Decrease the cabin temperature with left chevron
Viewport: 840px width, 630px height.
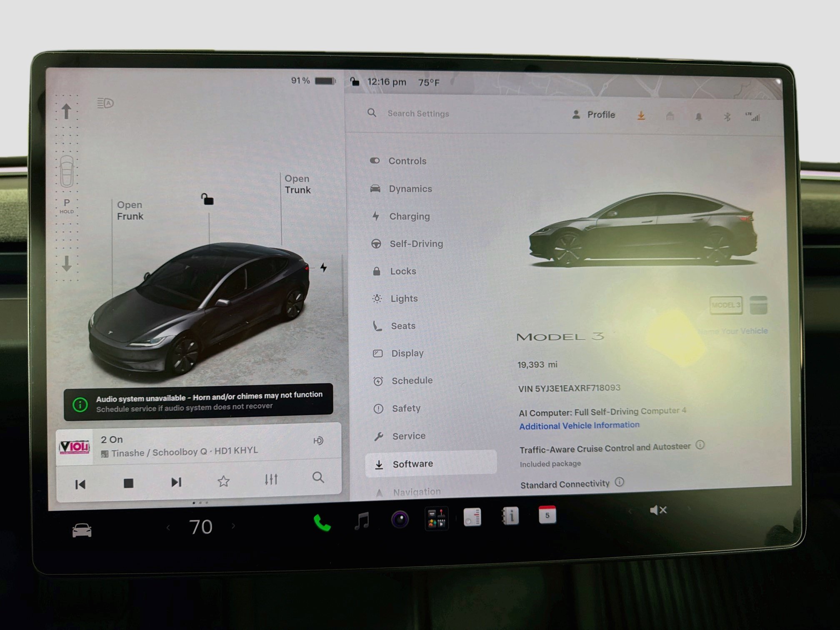tap(168, 527)
